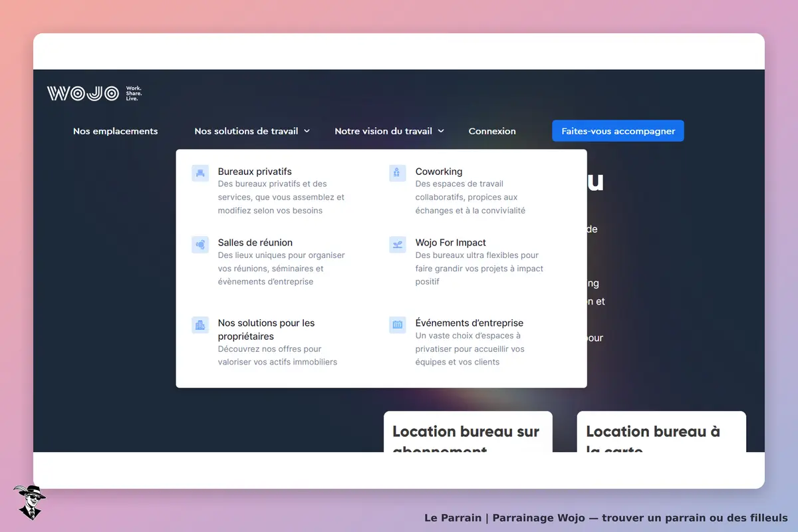The image size is (798, 532).
Task: Click the Coworking description about espaces collaboratifs
Action: pyautogui.click(x=470, y=197)
